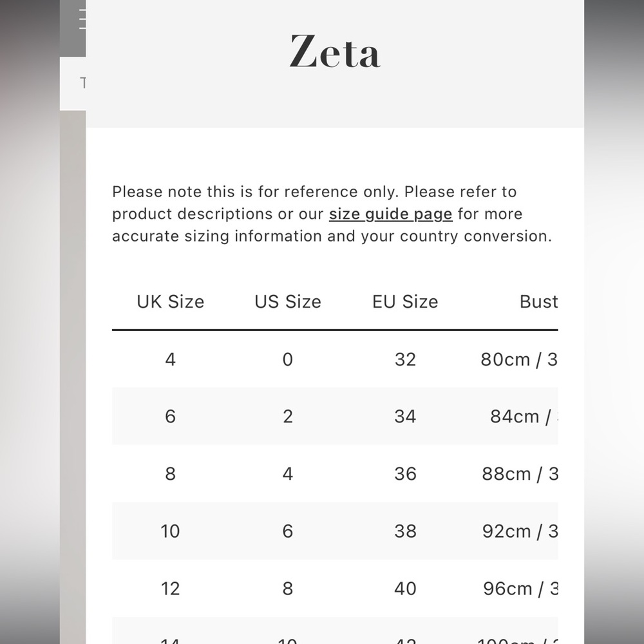Select the UK Size column header
The image size is (644, 644).
point(171,302)
